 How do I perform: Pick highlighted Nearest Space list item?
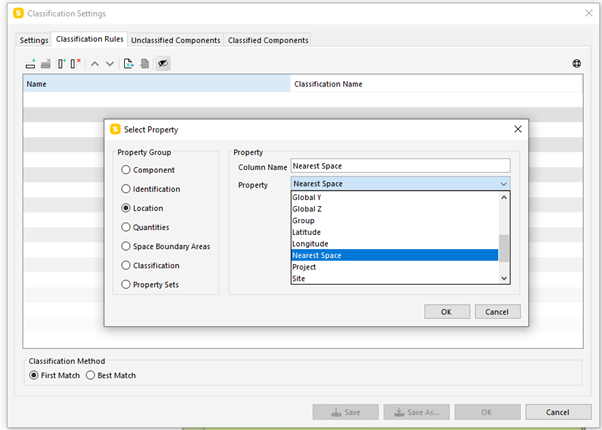click(394, 255)
